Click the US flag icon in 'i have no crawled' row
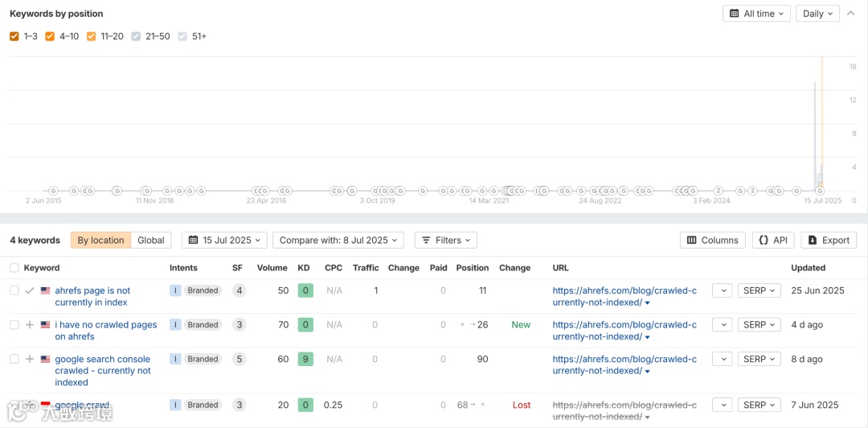This screenshot has height=428, width=868. pos(45,325)
